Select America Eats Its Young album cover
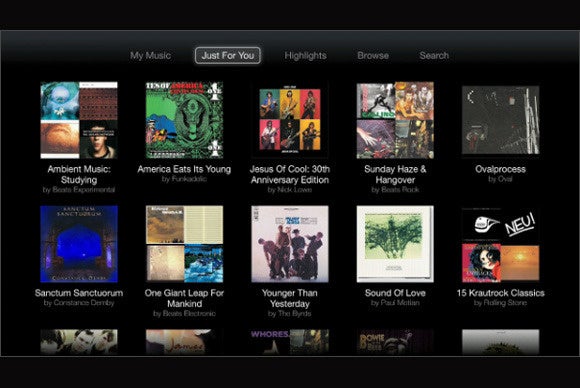 [x=184, y=120]
